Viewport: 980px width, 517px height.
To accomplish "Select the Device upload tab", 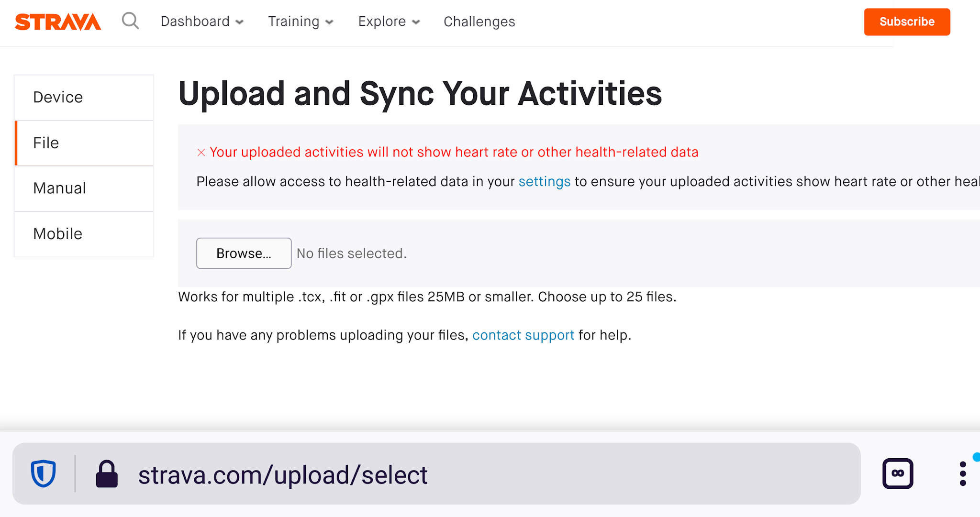I will tap(84, 98).
